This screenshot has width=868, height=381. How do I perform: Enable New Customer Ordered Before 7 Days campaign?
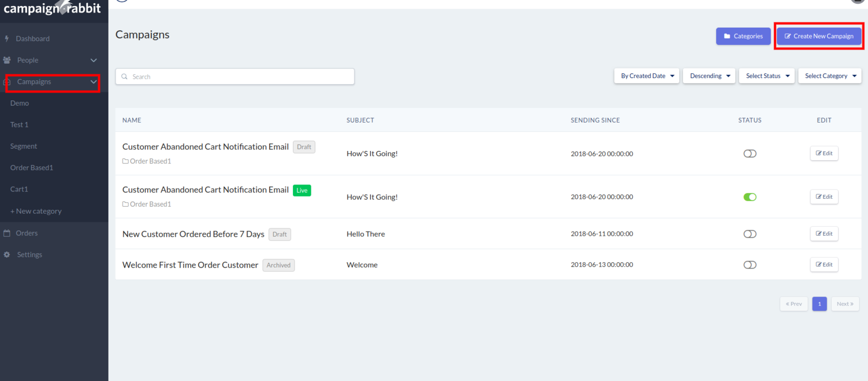(x=750, y=234)
